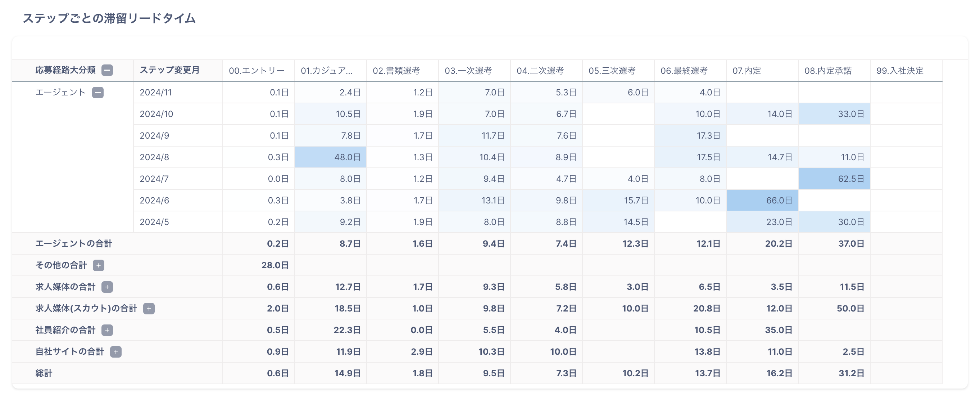Select the 99.入社決定 column header

tap(900, 71)
